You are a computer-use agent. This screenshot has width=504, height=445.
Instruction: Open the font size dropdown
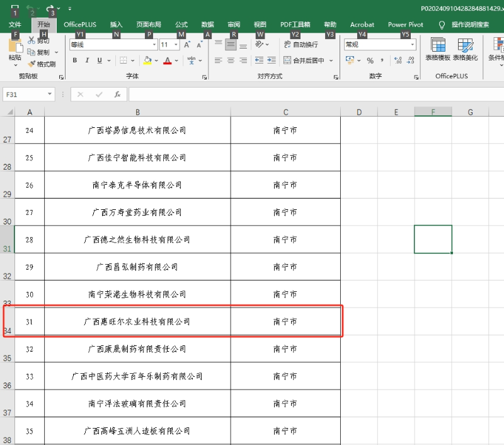(x=176, y=45)
